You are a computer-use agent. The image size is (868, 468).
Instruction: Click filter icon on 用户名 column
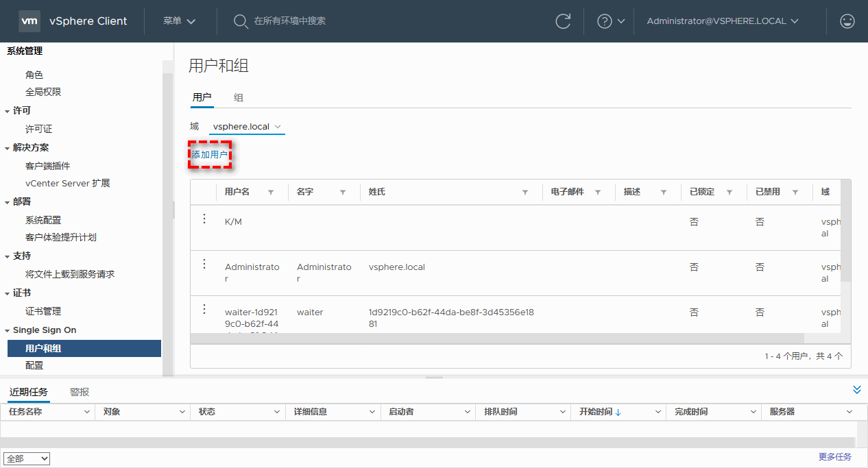pos(271,193)
